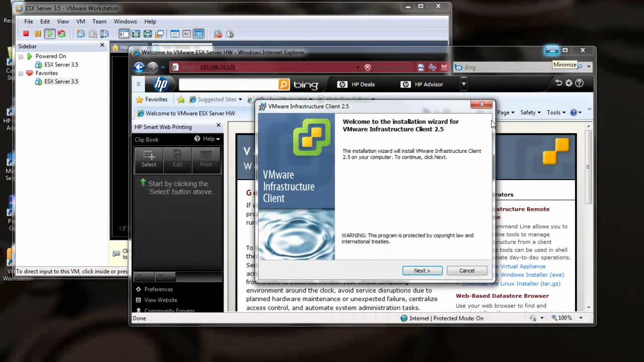The width and height of the screenshot is (644, 362).
Task: Click the Full Screen toolbar icon
Action: coord(147,34)
